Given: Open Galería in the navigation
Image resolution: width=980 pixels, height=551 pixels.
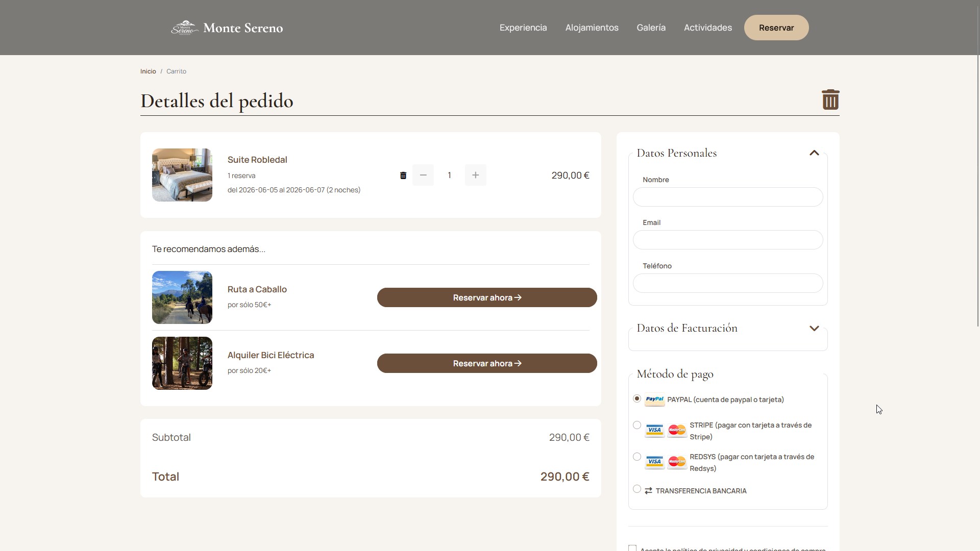Looking at the screenshot, I should (x=651, y=28).
